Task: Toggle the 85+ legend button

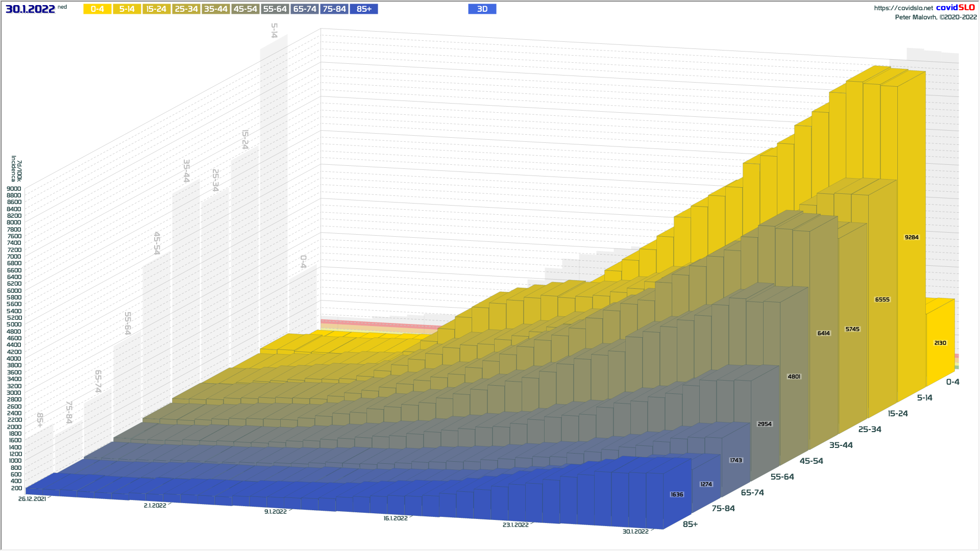Action: (364, 9)
